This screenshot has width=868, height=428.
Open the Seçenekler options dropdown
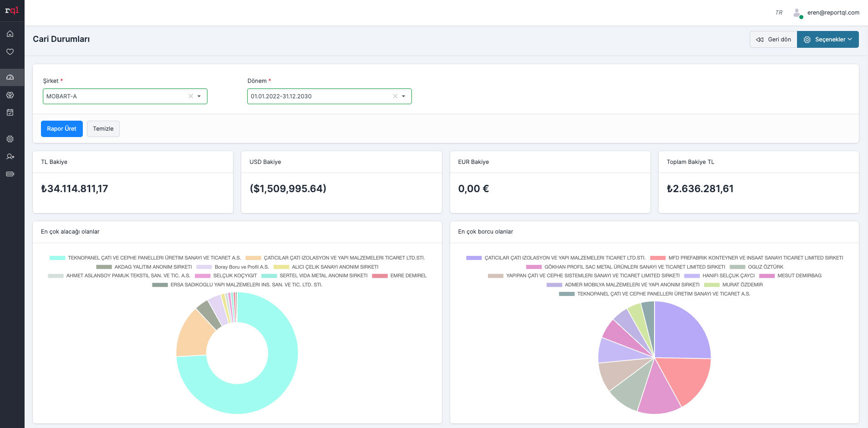[x=827, y=40]
